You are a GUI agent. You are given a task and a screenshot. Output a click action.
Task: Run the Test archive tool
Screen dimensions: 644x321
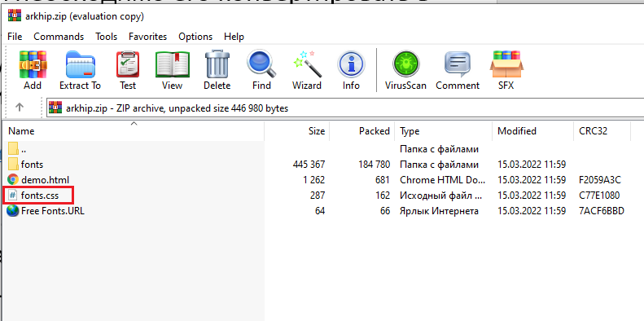[x=128, y=70]
